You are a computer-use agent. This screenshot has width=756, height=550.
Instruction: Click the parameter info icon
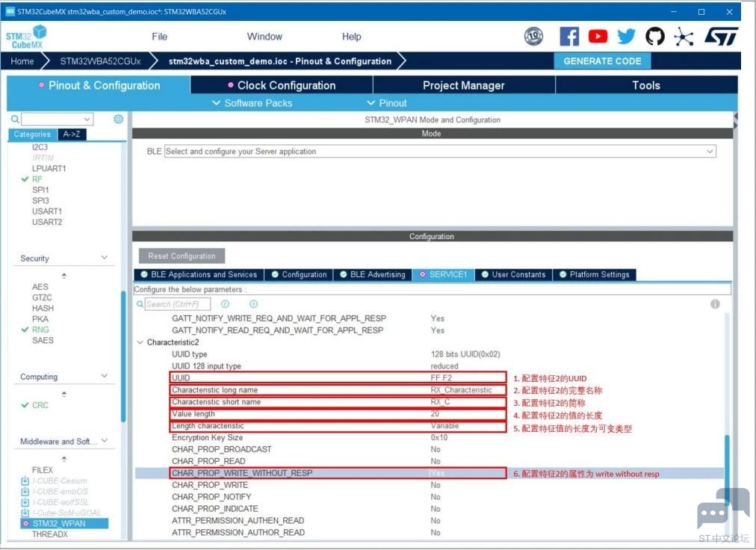click(x=715, y=304)
